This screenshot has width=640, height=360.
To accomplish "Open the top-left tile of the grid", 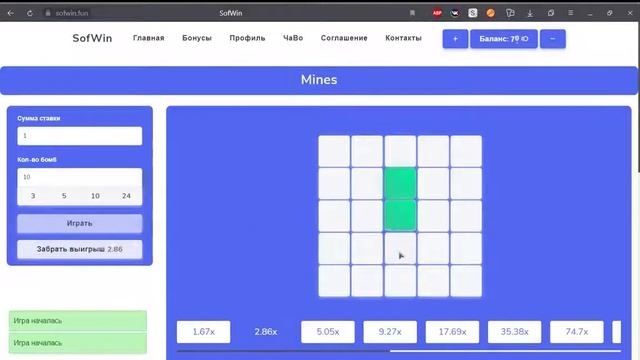I will tap(334, 151).
